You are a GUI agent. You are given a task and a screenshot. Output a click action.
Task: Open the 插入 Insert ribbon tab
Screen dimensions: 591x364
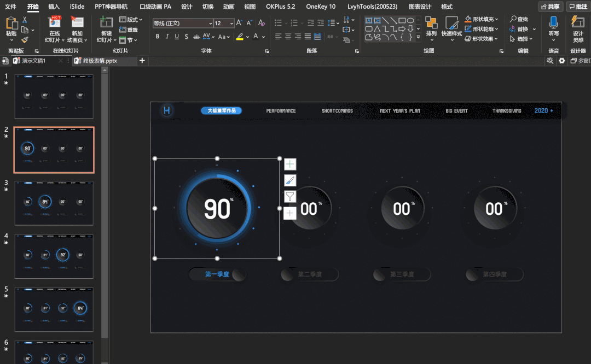pos(54,7)
